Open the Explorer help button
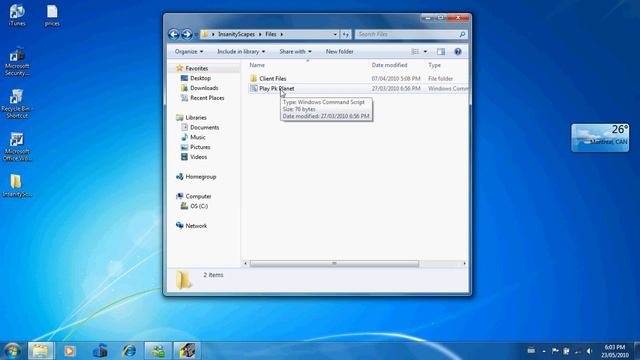The height and width of the screenshot is (360, 640). tap(458, 51)
